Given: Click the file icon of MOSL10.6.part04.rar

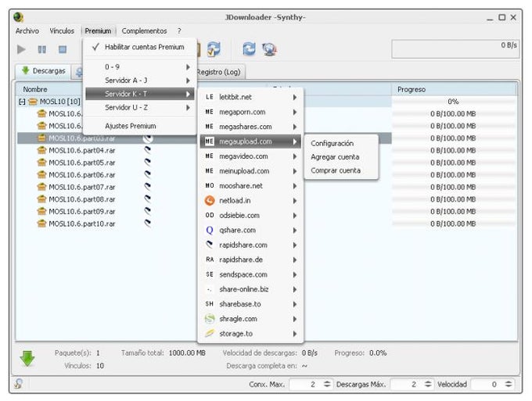Looking at the screenshot, I should coord(41,150).
